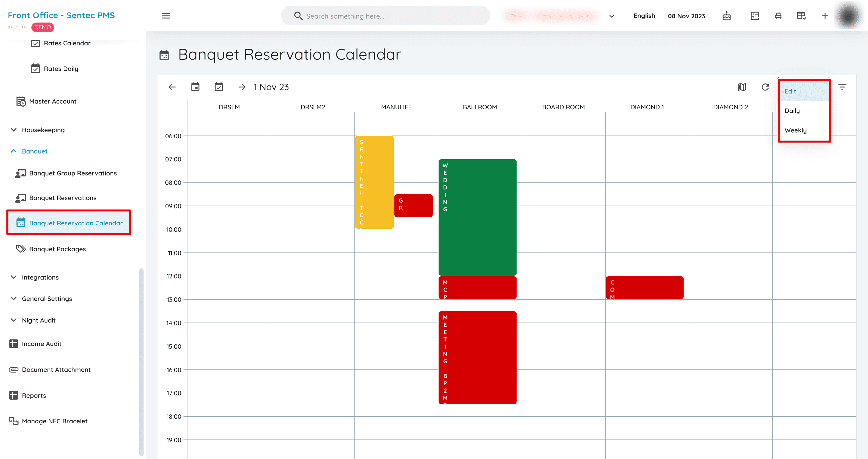Open the red COM event in Diamond 1

[x=644, y=288]
